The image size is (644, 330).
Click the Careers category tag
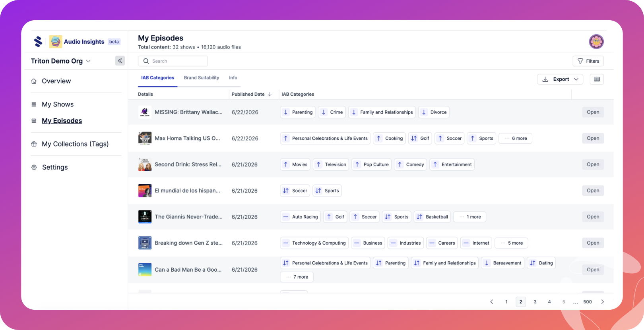point(442,243)
